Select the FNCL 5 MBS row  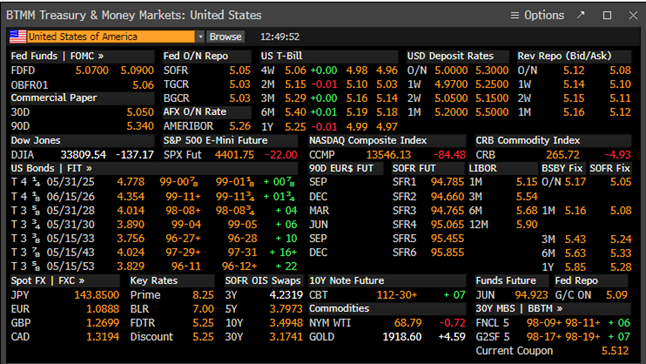(553, 324)
